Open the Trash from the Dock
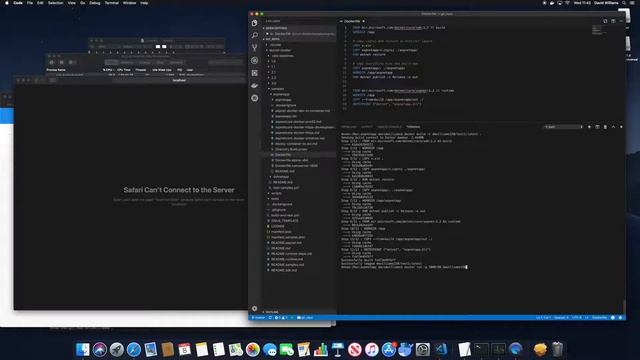 (557, 349)
